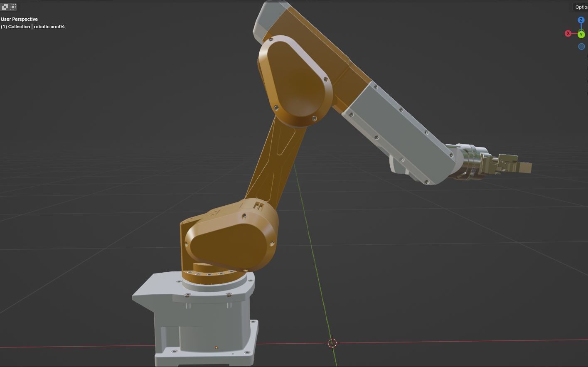
Task: Click the red X axis on the navigation gizmo
Action: 568,33
